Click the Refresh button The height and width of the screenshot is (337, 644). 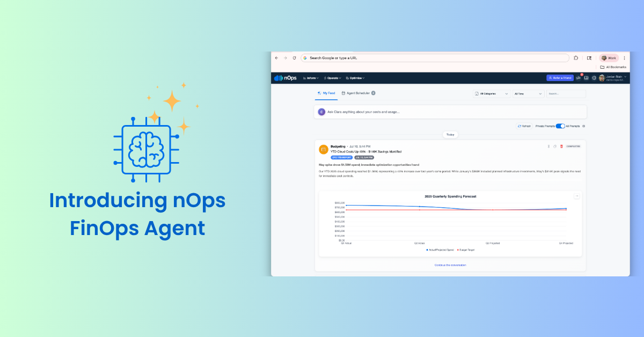(524, 126)
